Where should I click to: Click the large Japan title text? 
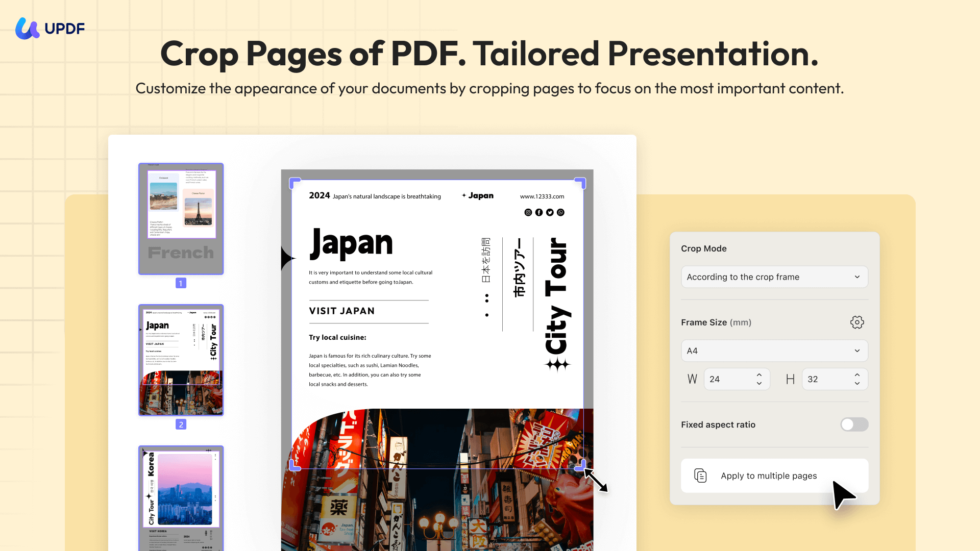351,244
